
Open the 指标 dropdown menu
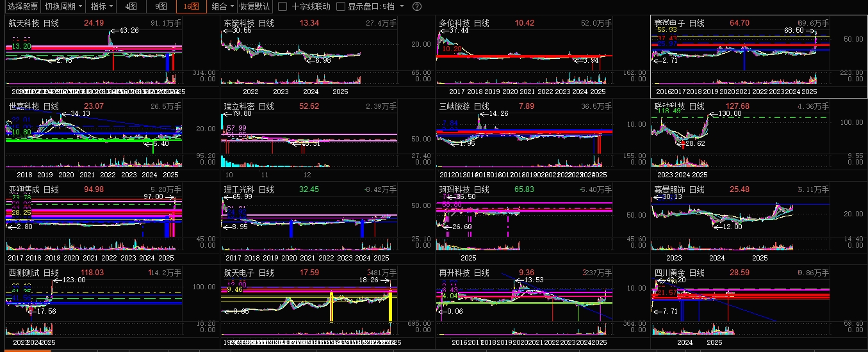coord(102,6)
